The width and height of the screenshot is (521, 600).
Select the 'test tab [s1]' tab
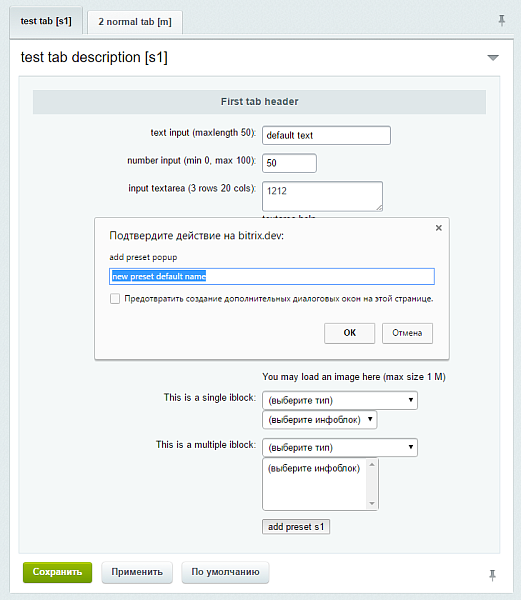[46, 21]
